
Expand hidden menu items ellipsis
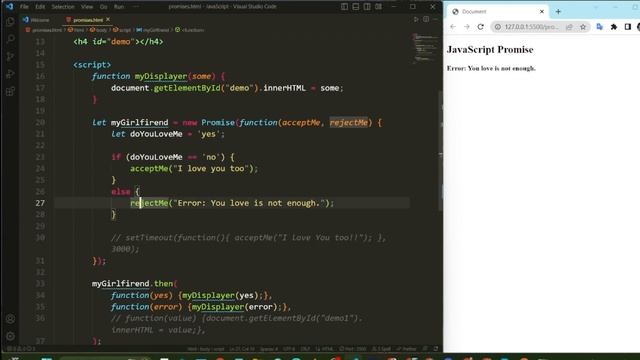(x=136, y=7)
